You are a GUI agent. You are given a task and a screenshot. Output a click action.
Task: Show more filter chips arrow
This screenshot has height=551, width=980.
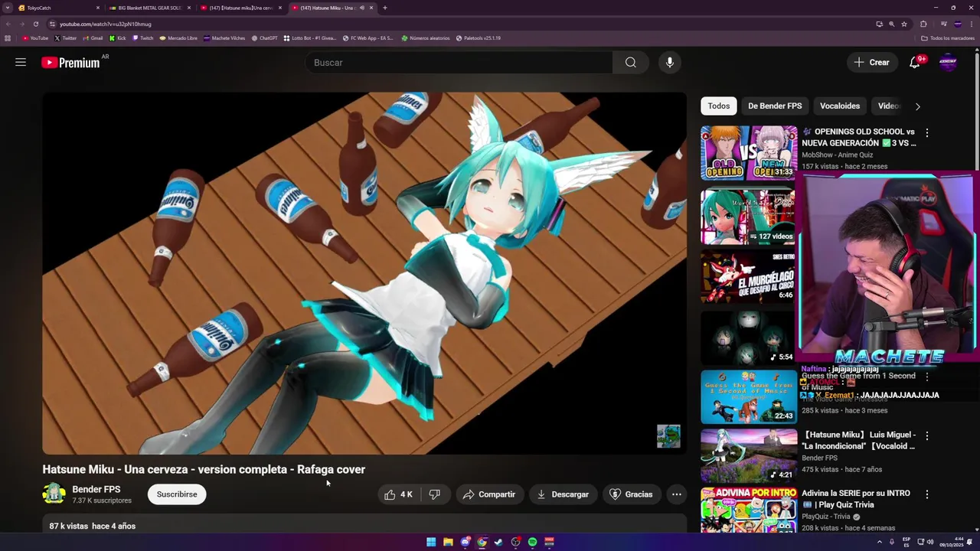click(917, 106)
